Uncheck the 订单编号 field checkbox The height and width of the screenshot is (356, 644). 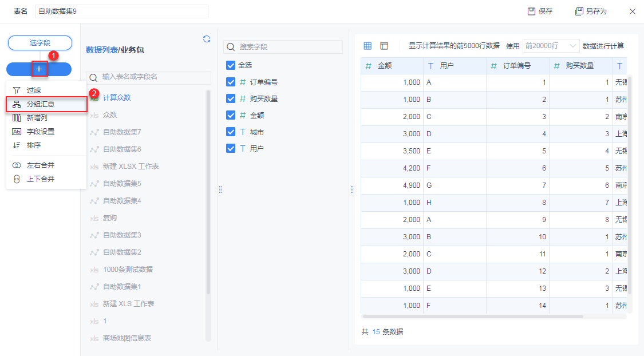tap(231, 82)
